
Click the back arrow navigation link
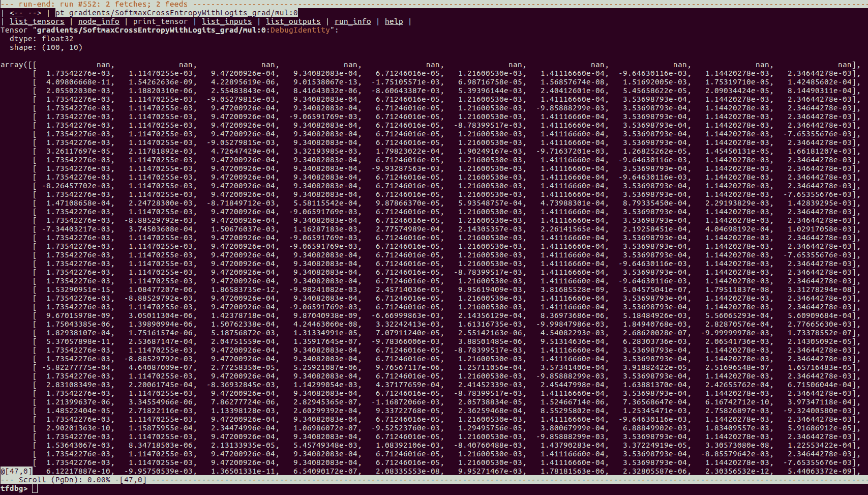click(x=16, y=13)
